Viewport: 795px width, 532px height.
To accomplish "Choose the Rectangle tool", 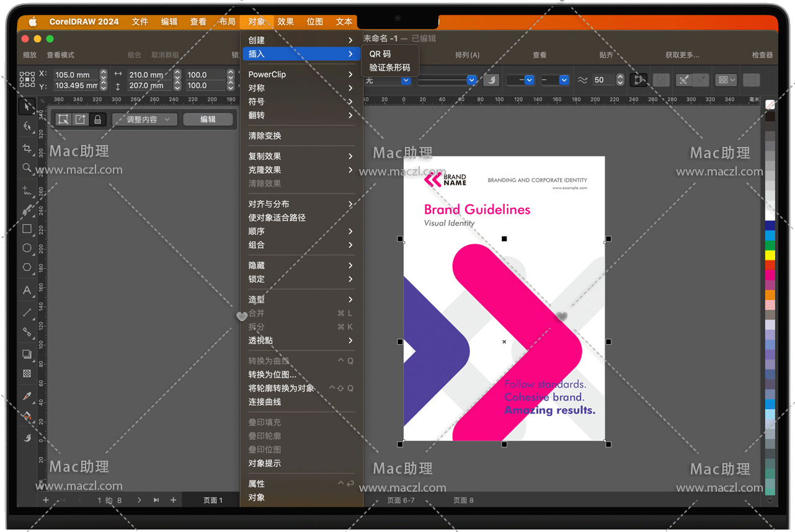I will [27, 229].
